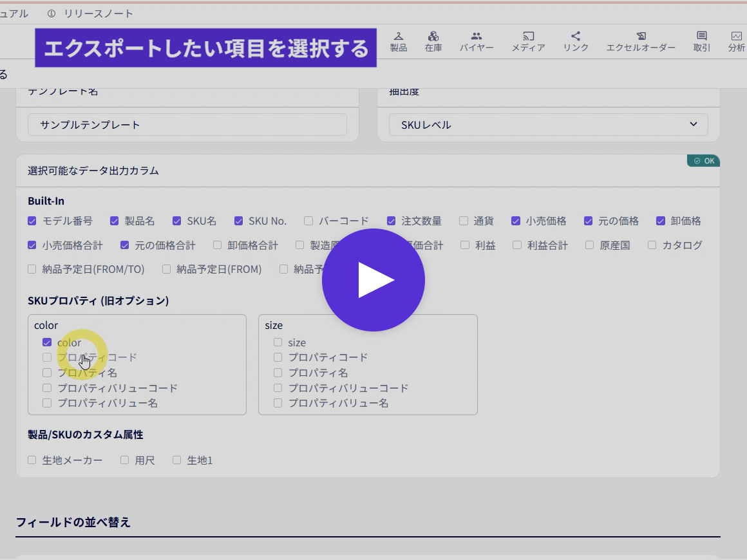Check プロパティバリューコード in the color group

pos(46,387)
